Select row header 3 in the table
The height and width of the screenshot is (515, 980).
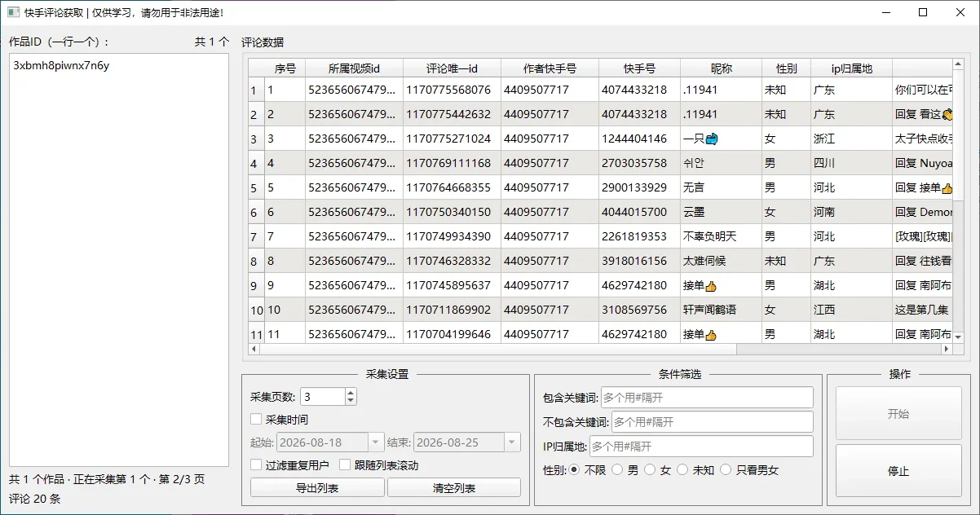(x=256, y=139)
